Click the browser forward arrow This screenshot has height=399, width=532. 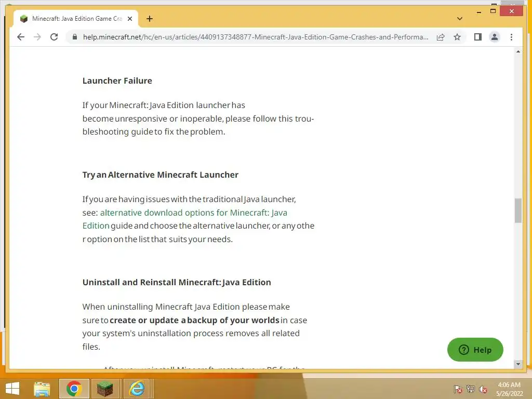(37, 37)
